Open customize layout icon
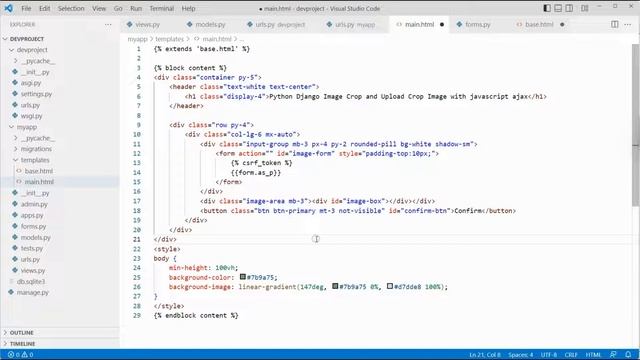Viewport: 640px width, 360px height. click(584, 8)
